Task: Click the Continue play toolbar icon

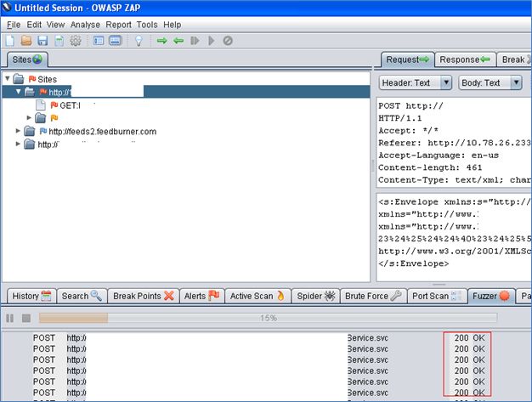Action: coord(211,41)
